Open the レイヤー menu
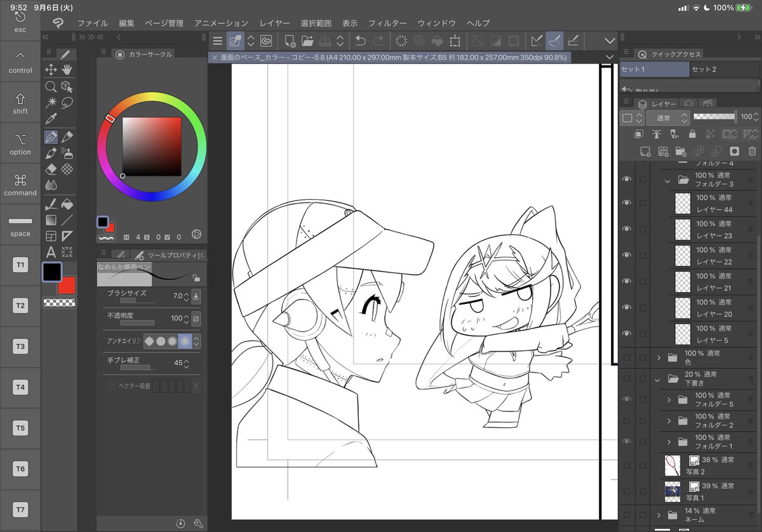 [x=275, y=23]
